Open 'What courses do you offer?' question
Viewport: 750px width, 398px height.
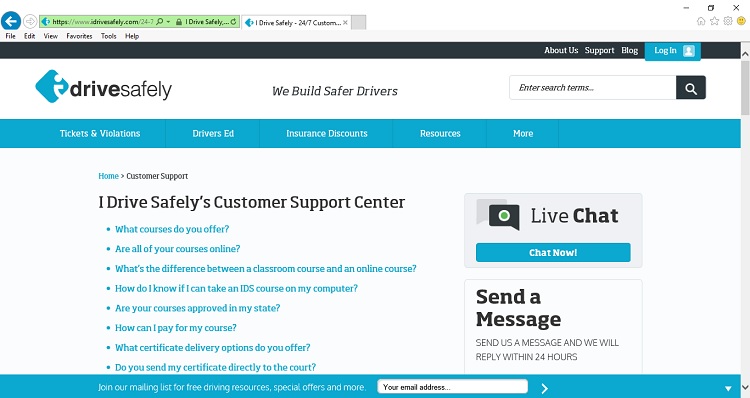click(172, 229)
